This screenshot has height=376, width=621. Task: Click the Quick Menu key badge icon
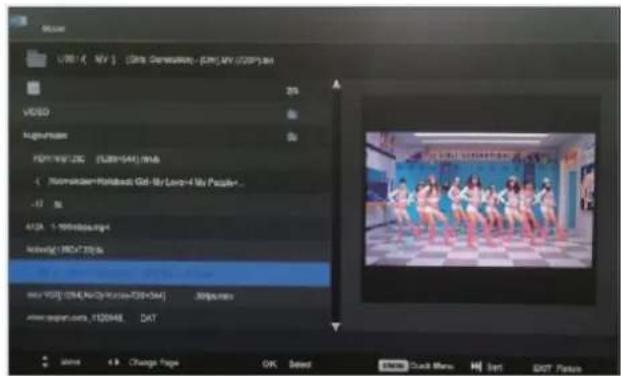(393, 365)
